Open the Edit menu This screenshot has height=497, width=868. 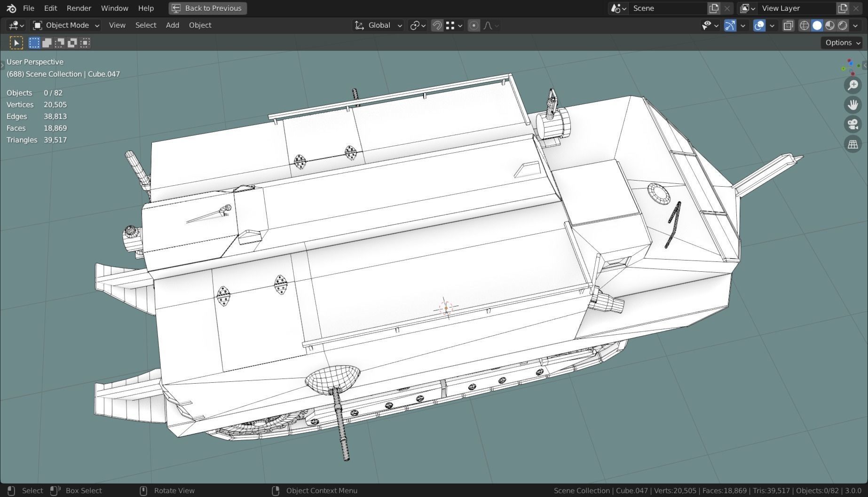50,8
